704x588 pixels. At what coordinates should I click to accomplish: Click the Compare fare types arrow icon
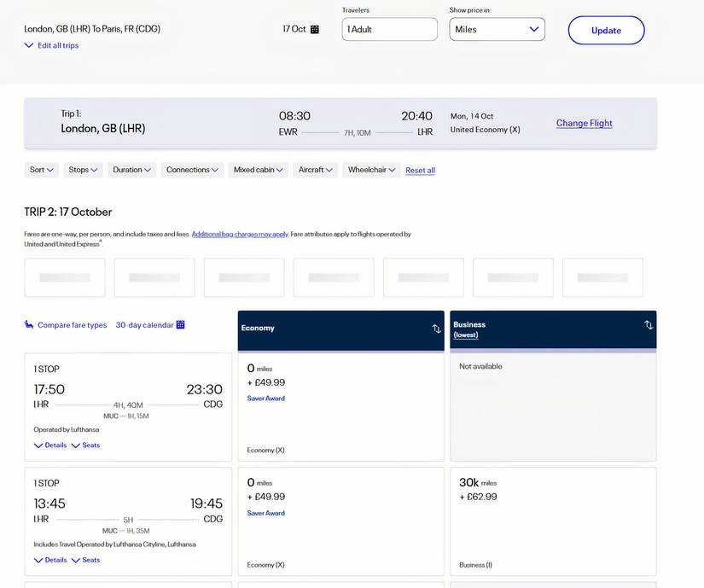coord(27,323)
